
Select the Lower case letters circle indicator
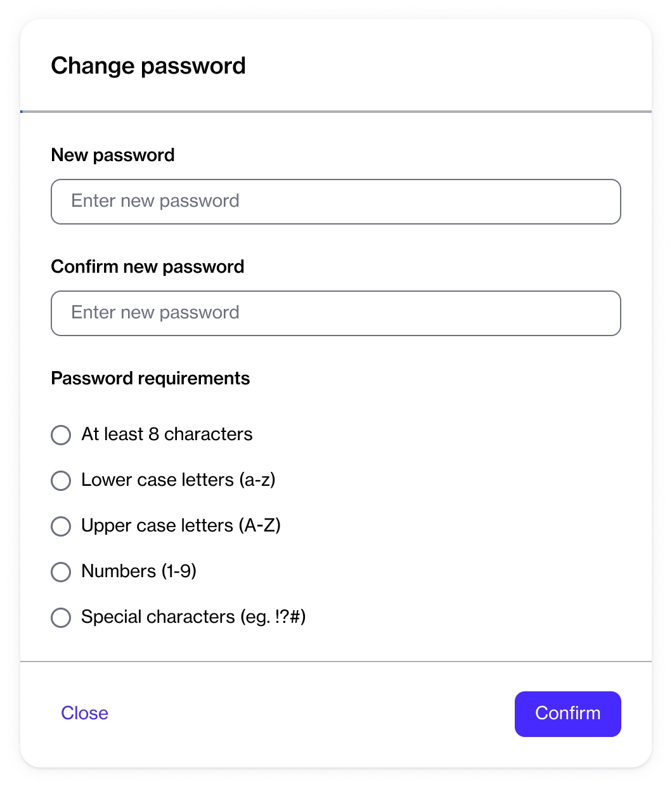pyautogui.click(x=61, y=481)
